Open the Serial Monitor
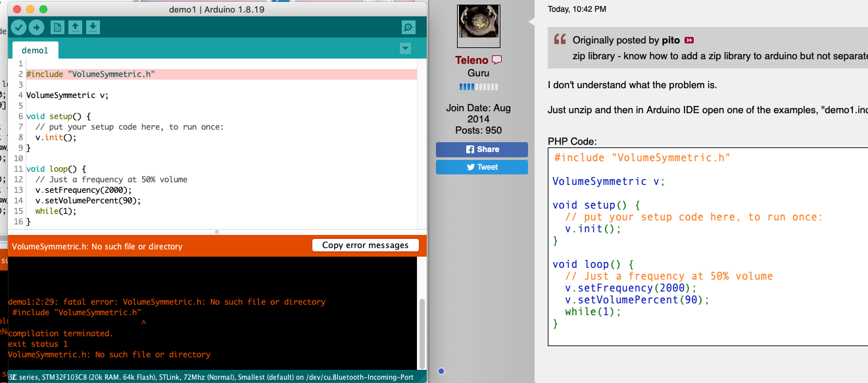 click(408, 27)
